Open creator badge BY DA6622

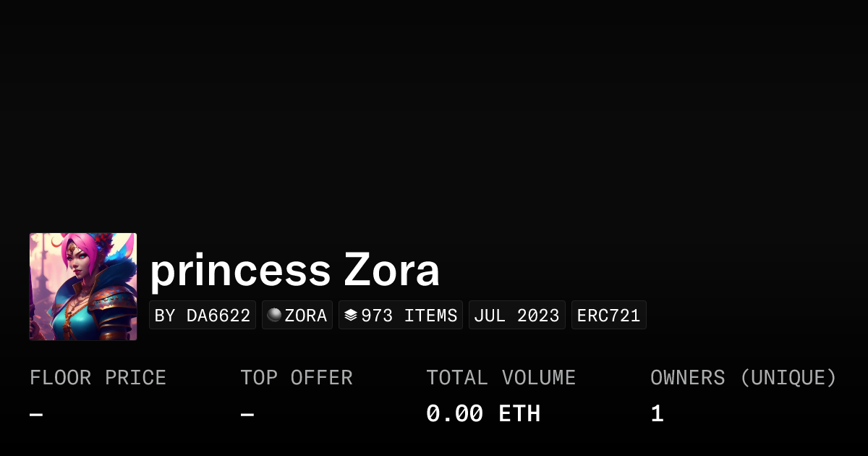pyautogui.click(x=203, y=316)
